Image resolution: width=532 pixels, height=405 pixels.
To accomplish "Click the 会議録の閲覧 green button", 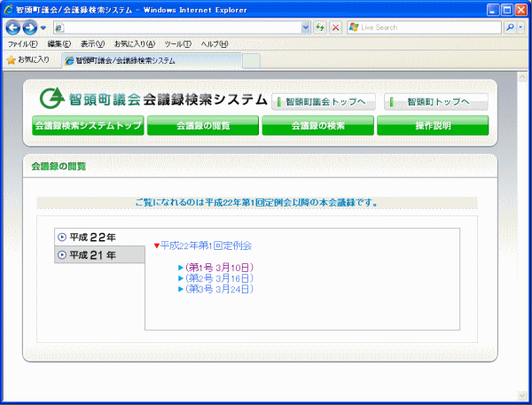I will [x=203, y=126].
